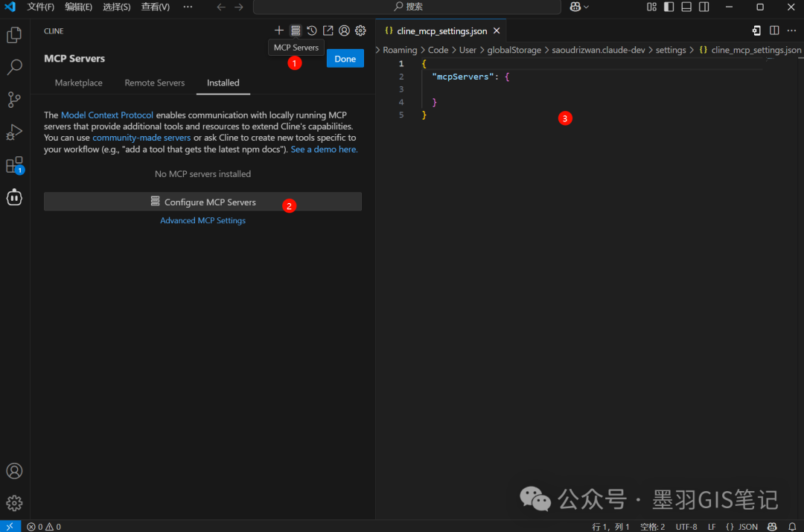Open the Explorer view in activity bar
The height and width of the screenshot is (532, 804).
point(14,35)
